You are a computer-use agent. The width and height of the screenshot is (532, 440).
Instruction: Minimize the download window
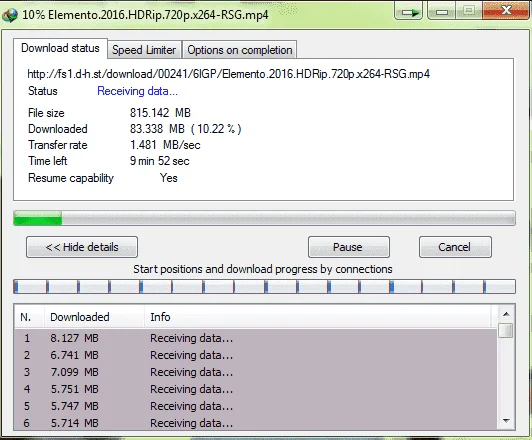tap(442, 12)
